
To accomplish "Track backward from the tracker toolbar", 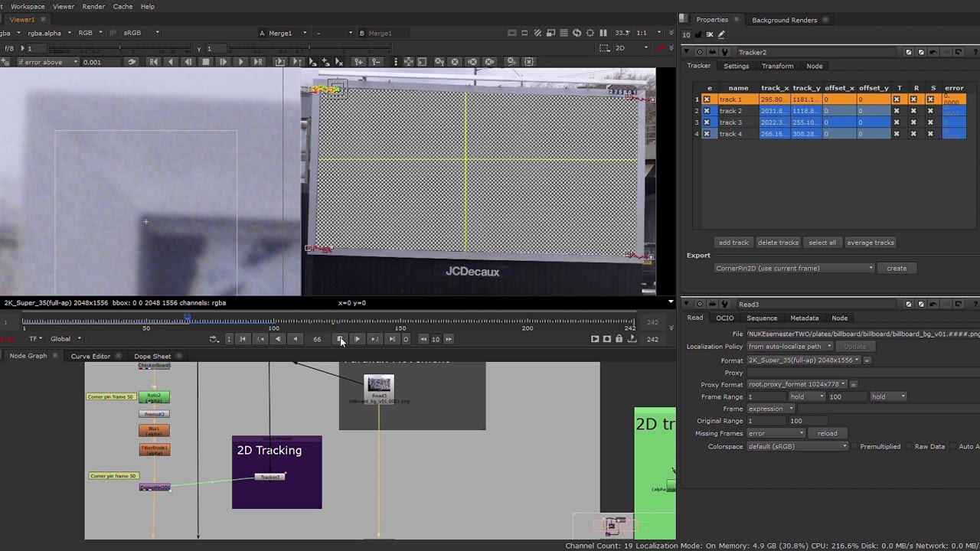I will [171, 62].
